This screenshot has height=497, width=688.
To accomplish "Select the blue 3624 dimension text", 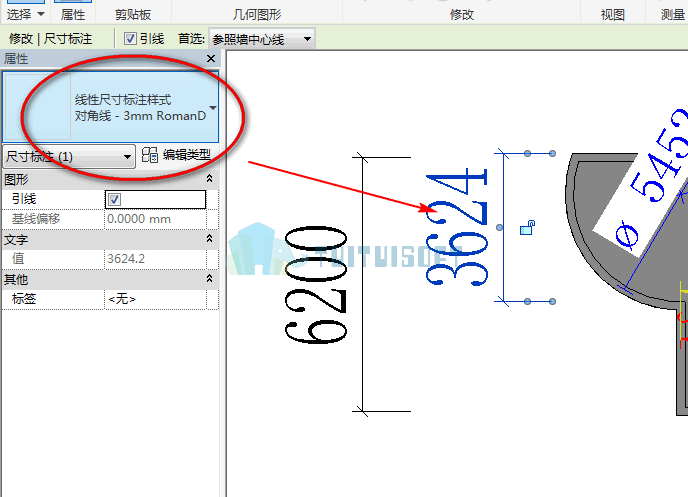I will [456, 227].
